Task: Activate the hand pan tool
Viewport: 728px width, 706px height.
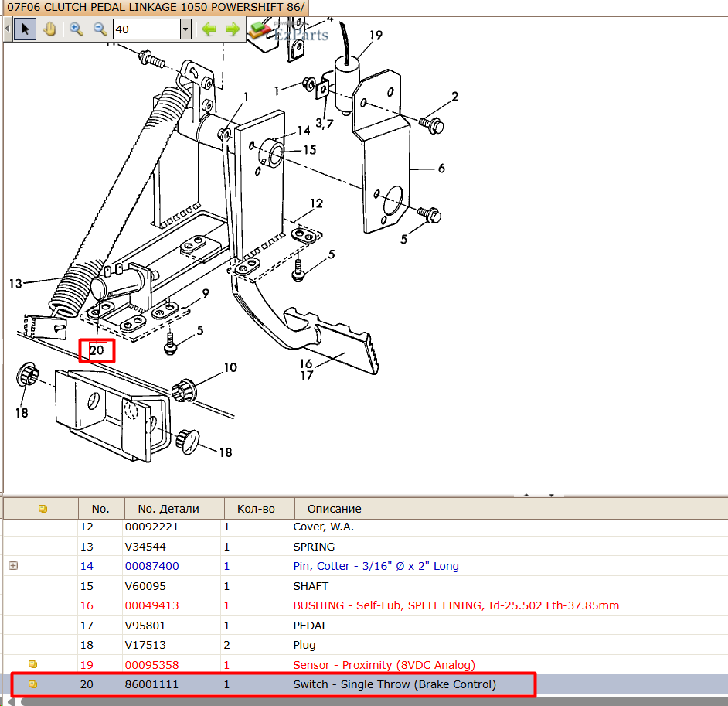Action: (49, 29)
